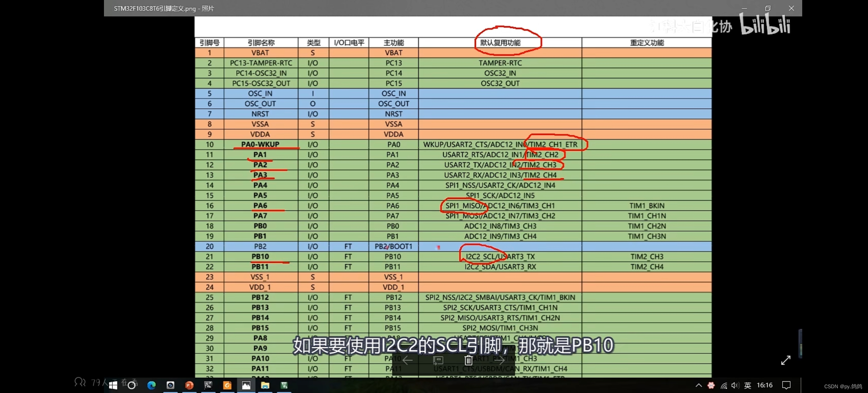
Task: Click the ADC12_IN9/TIM3_CH4 cell
Action: point(500,236)
